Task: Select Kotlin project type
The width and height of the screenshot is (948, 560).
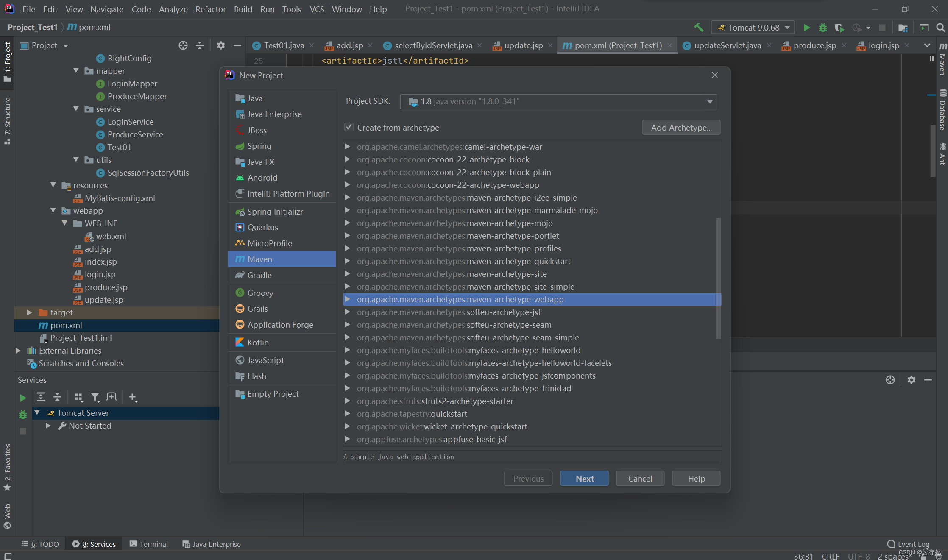Action: (x=282, y=343)
